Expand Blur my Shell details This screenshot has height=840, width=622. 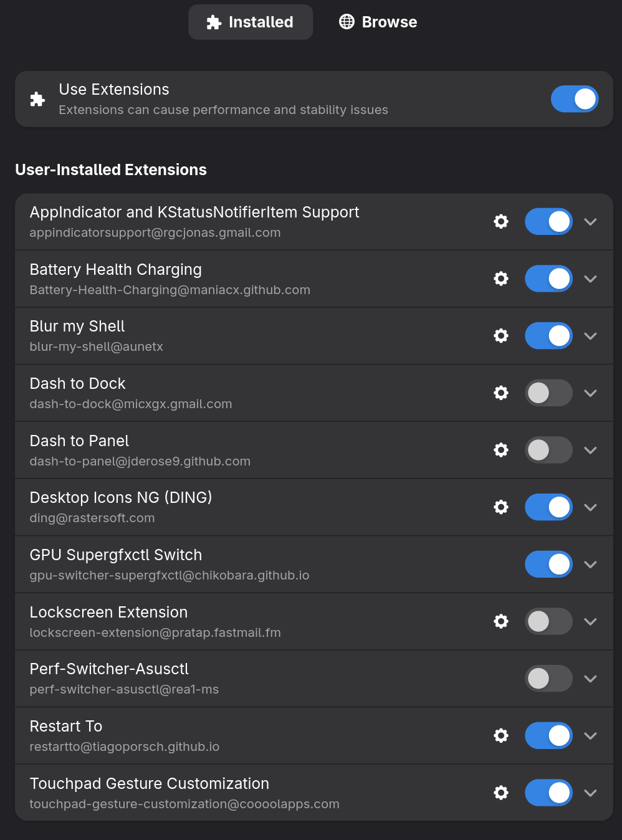[x=591, y=336]
